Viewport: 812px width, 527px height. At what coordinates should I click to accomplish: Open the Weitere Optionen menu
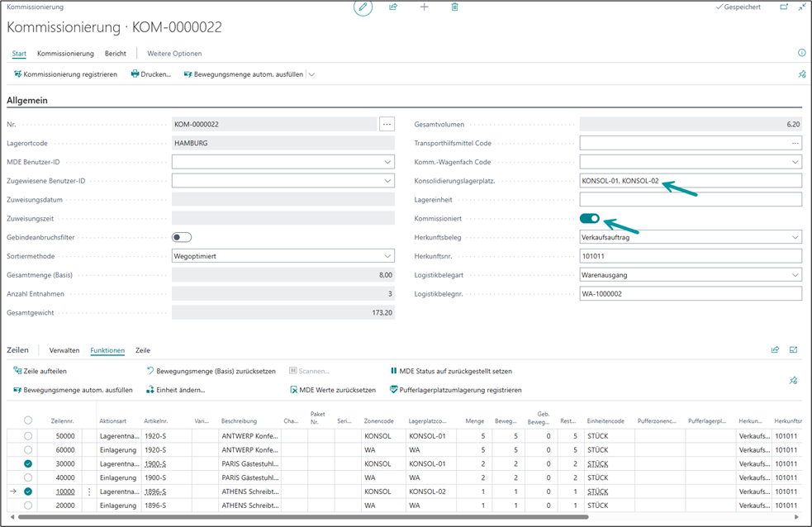[x=174, y=54]
